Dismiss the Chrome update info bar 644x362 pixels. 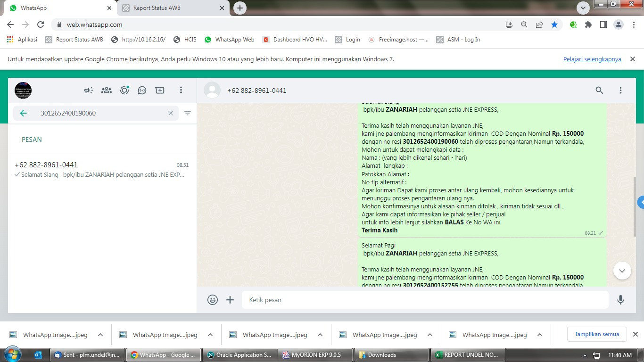pyautogui.click(x=633, y=59)
